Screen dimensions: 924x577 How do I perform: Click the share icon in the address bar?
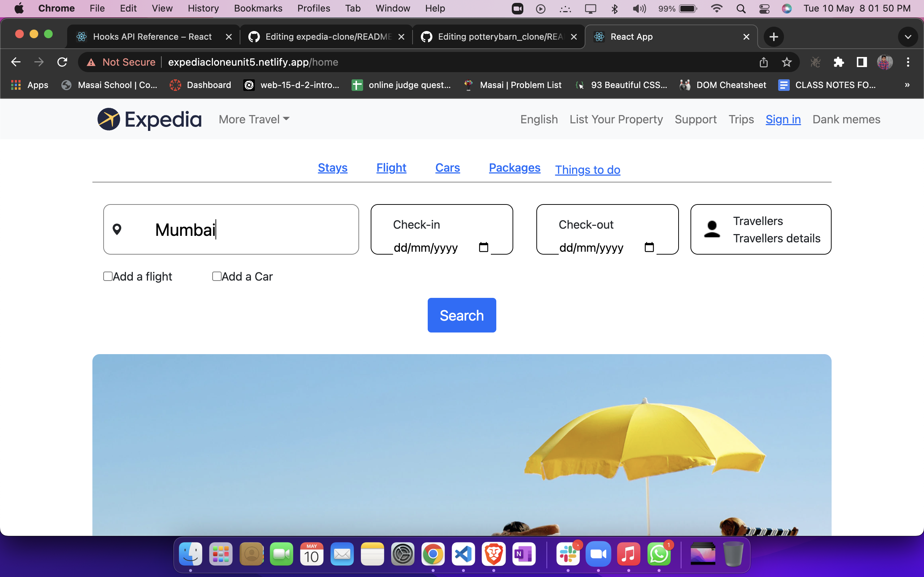[x=764, y=62]
